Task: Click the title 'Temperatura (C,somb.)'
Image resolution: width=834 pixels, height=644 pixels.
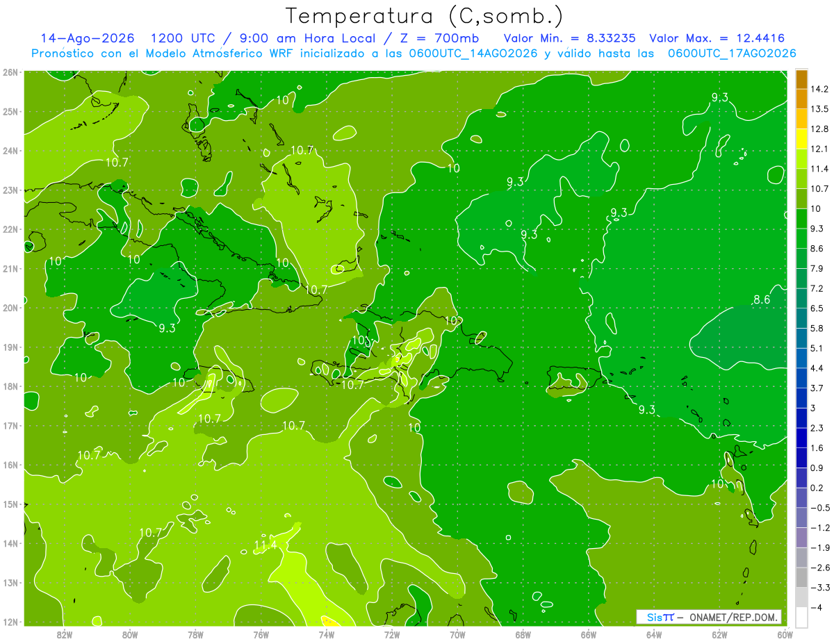Action: point(424,16)
